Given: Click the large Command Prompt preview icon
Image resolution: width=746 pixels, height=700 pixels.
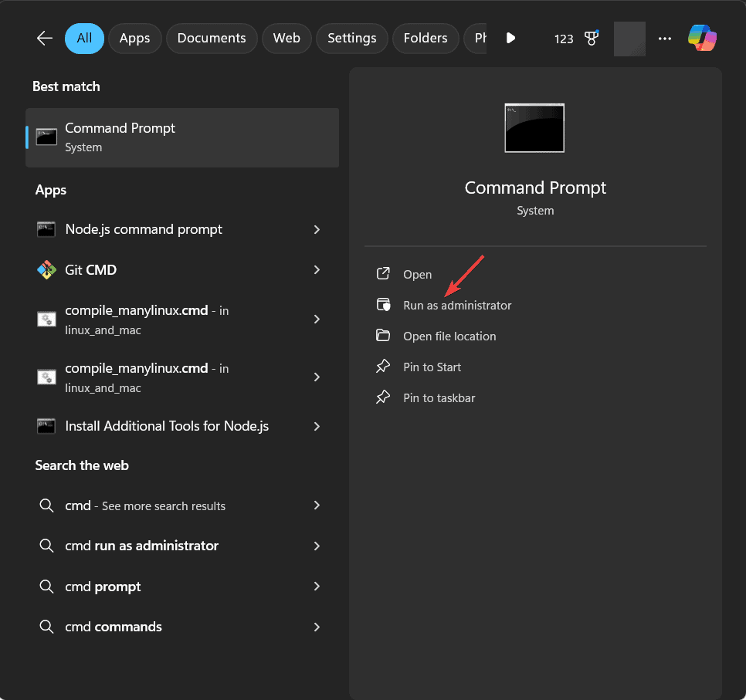Looking at the screenshot, I should point(534,128).
